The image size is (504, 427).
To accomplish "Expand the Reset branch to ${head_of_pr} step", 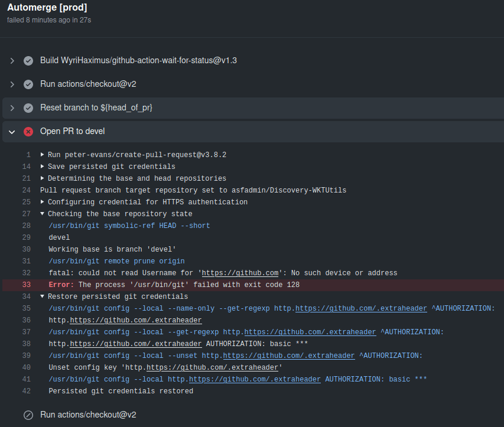I will [12, 107].
